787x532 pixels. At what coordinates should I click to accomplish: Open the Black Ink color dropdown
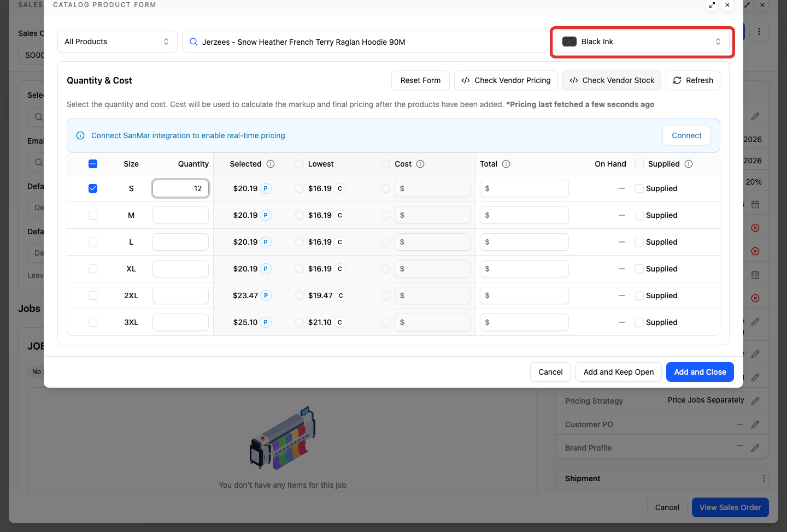642,42
